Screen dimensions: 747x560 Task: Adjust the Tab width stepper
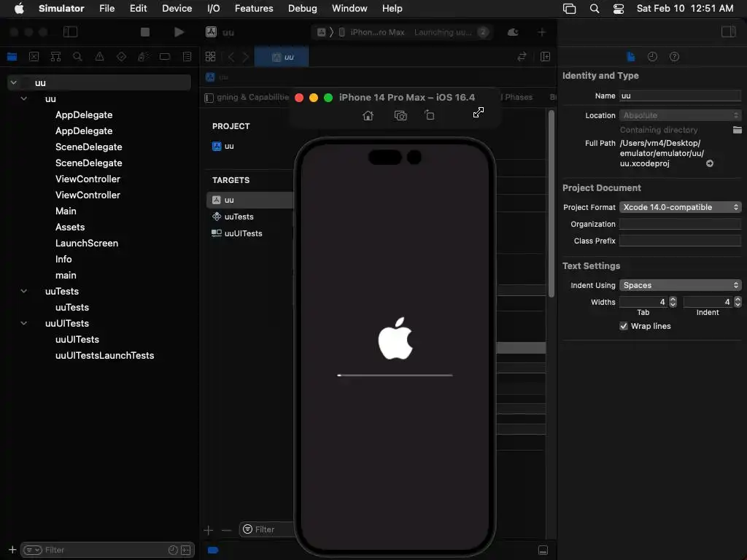pos(673,302)
